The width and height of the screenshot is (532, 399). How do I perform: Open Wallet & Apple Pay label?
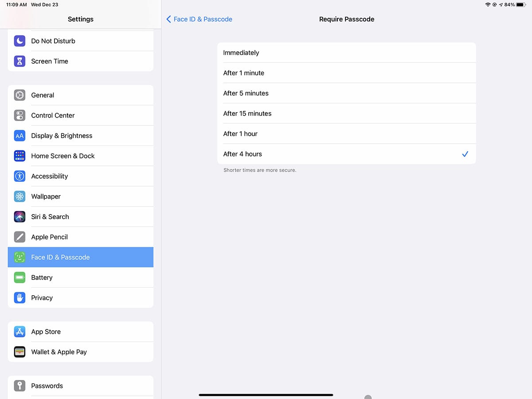59,352
